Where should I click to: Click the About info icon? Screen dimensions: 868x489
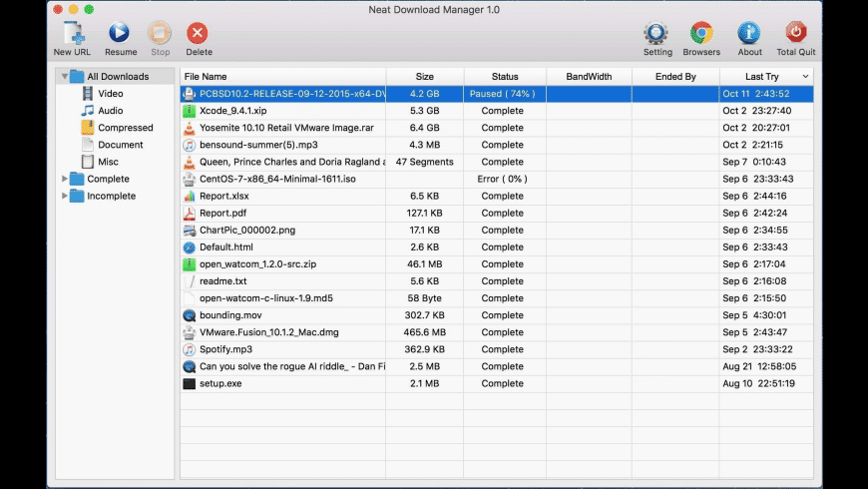coord(748,34)
